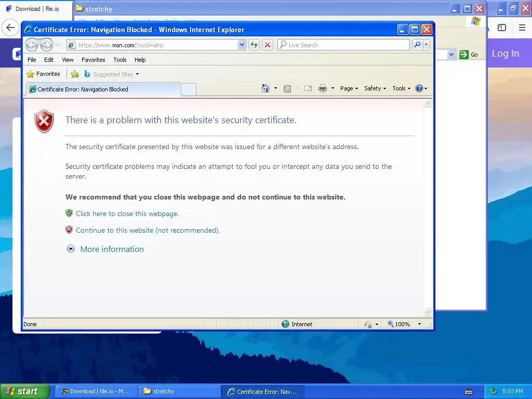The height and width of the screenshot is (399, 532).
Task: Open the Tools menu in menu bar
Action: pyautogui.click(x=120, y=60)
